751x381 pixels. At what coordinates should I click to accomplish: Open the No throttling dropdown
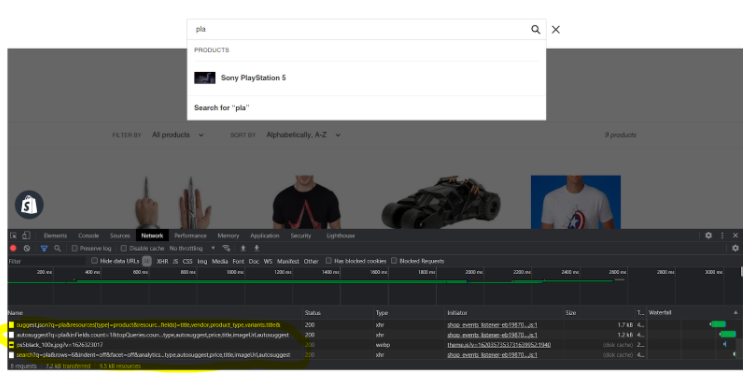click(192, 248)
